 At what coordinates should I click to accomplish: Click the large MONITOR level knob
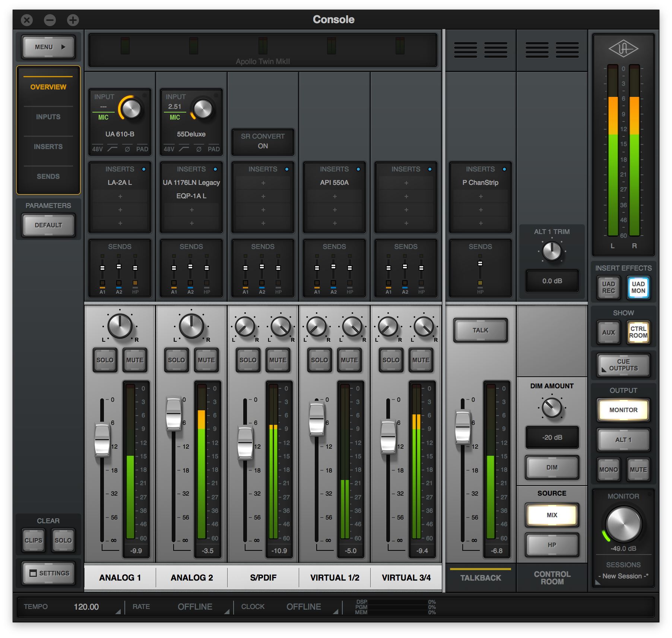(624, 524)
